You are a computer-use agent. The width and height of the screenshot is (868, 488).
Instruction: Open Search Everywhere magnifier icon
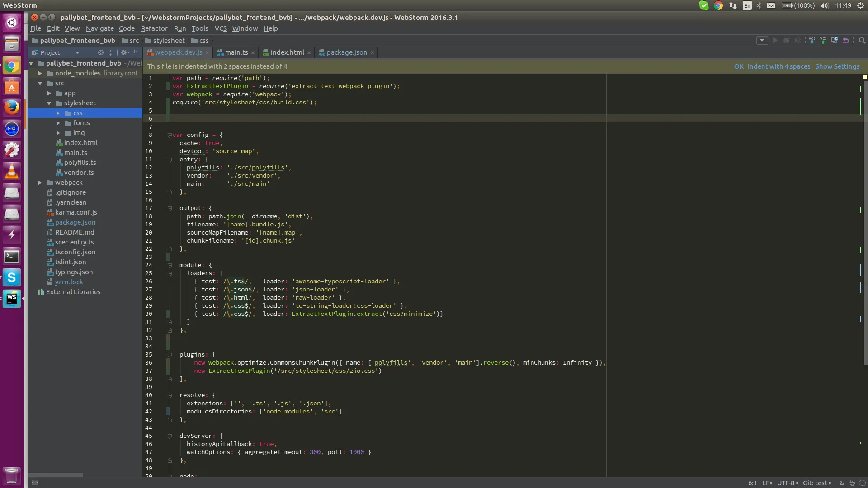coord(862,41)
